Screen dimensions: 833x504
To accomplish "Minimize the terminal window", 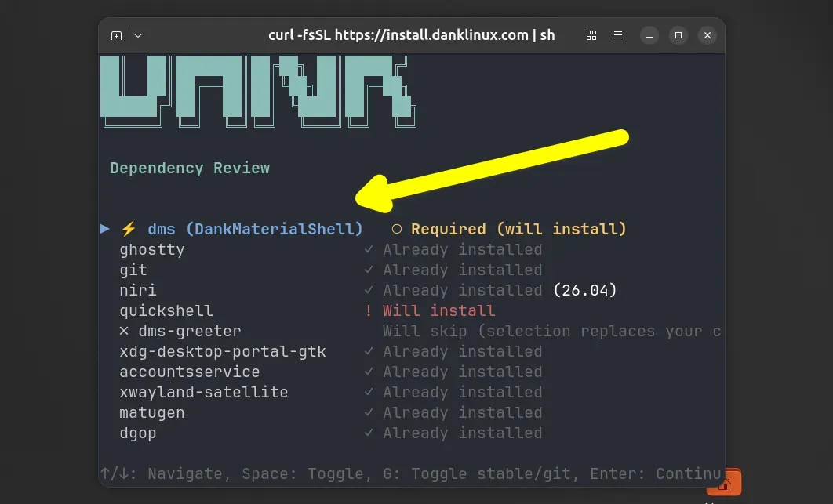I will pos(649,35).
